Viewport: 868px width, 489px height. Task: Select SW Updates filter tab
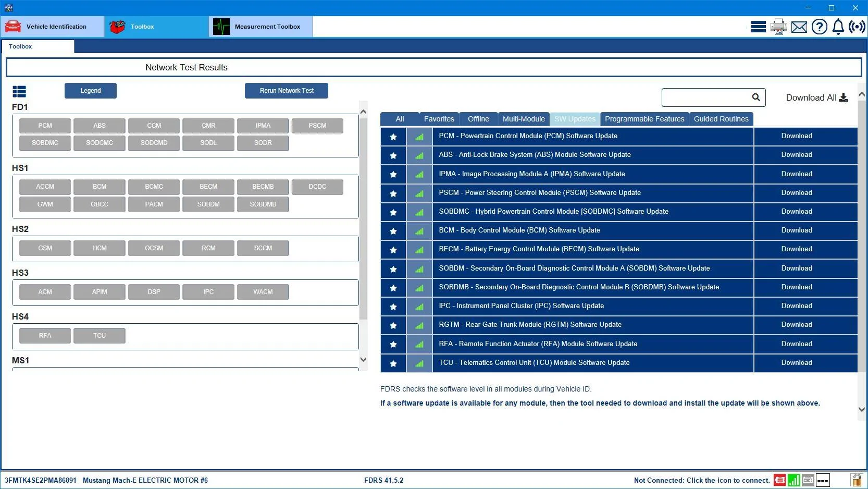(575, 119)
